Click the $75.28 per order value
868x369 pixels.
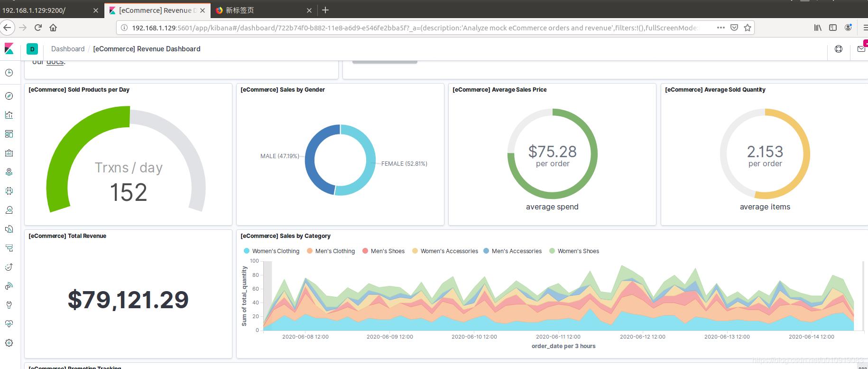coord(553,151)
